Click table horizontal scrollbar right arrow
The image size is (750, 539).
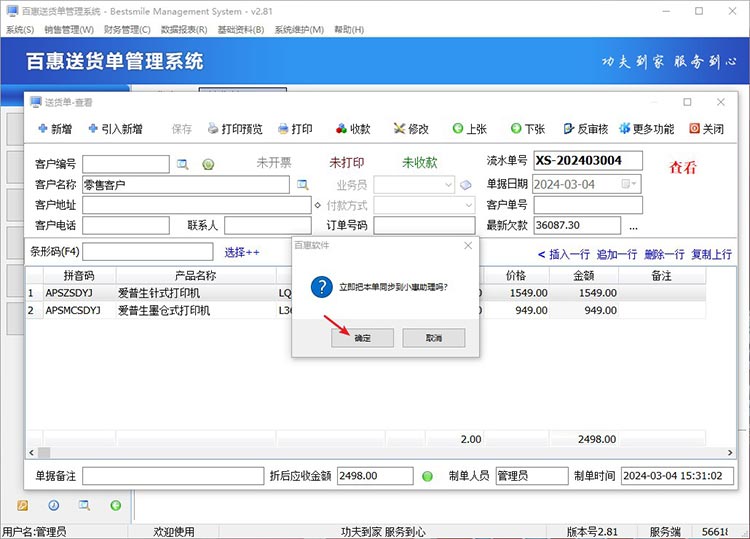(x=730, y=452)
